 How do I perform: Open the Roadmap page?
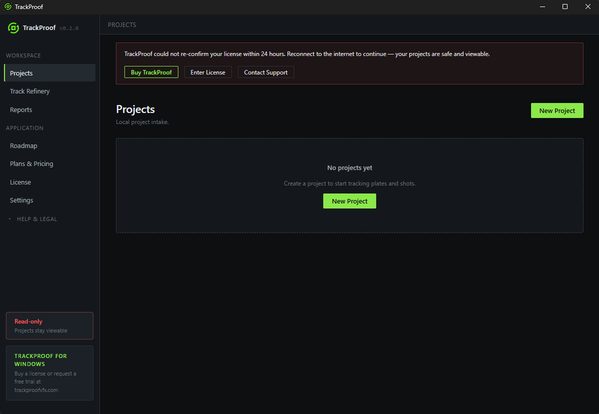tap(50, 146)
